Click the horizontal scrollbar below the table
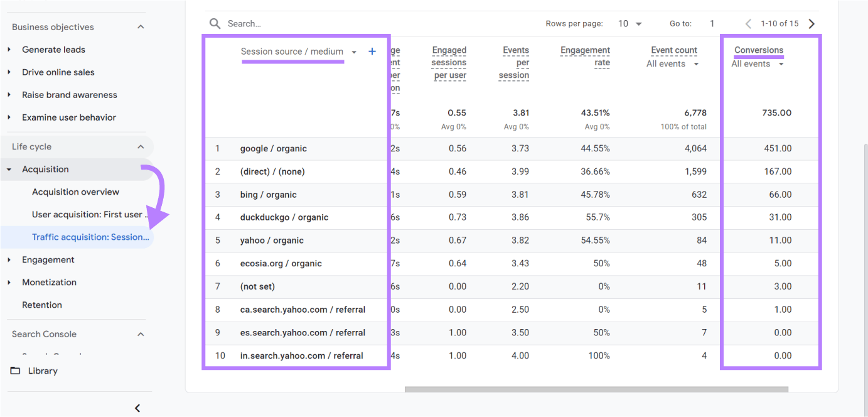 point(596,389)
